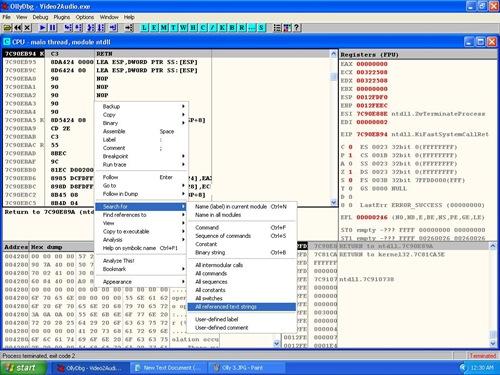
Task: Show Executable modules with E button
Action: (x=154, y=28)
